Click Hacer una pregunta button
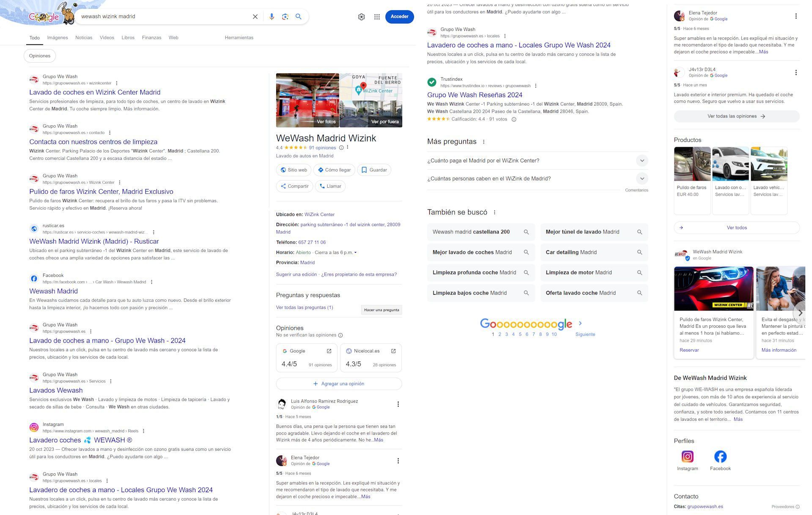 [x=381, y=310]
